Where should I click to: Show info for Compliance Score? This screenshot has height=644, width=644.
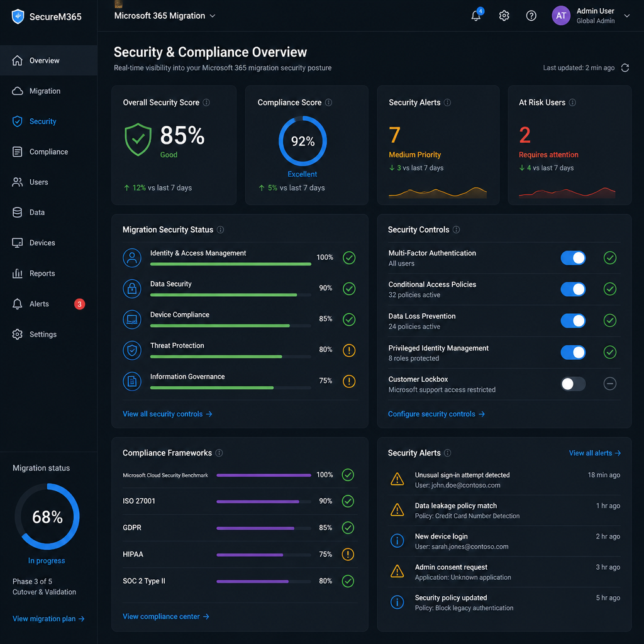click(328, 103)
